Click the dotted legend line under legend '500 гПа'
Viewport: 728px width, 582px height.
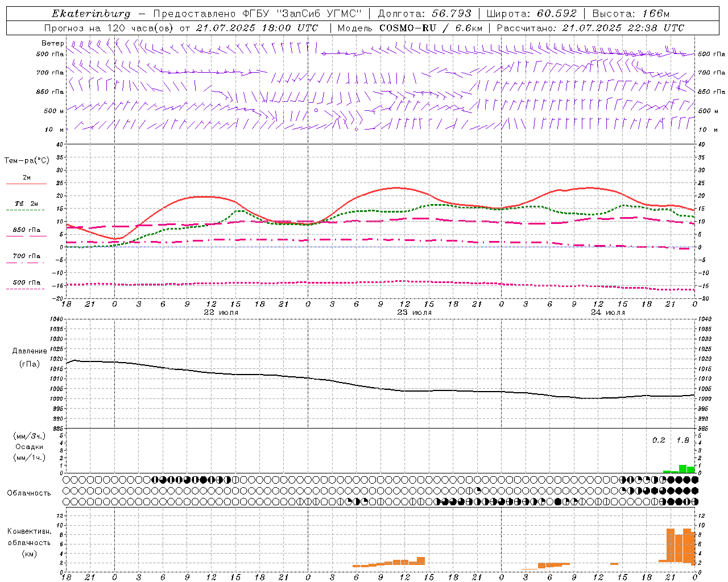26,289
